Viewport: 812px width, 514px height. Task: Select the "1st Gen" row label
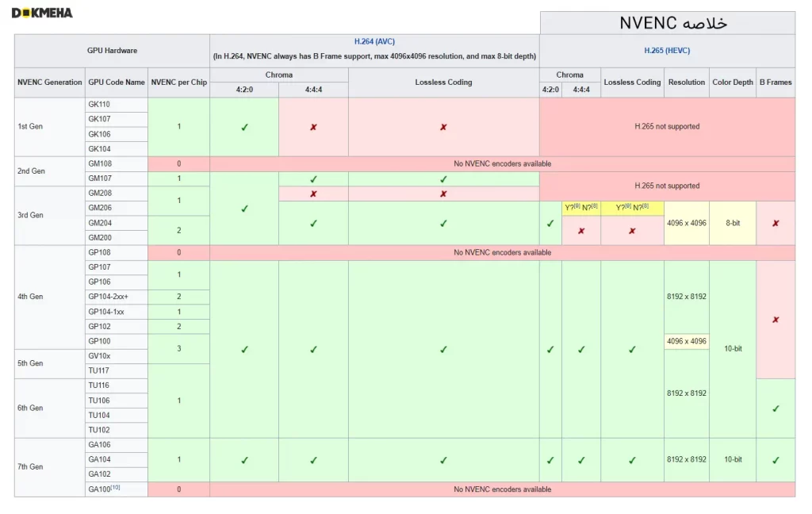pos(30,126)
